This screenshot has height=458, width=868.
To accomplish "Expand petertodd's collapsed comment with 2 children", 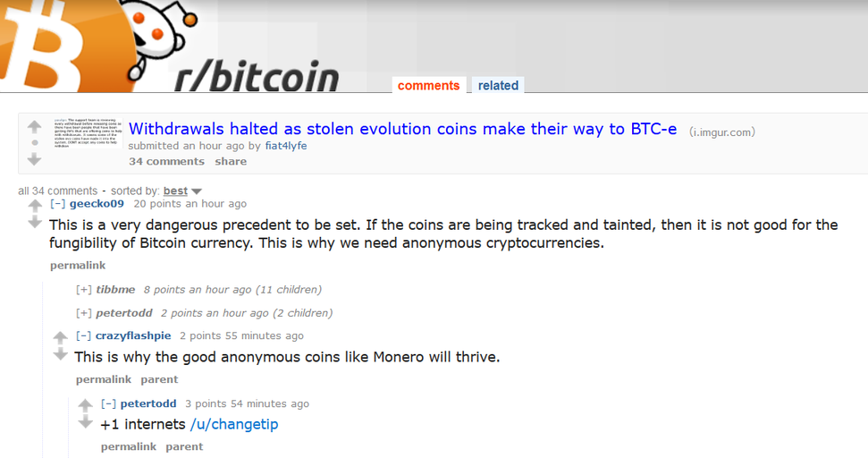I will pyautogui.click(x=84, y=313).
